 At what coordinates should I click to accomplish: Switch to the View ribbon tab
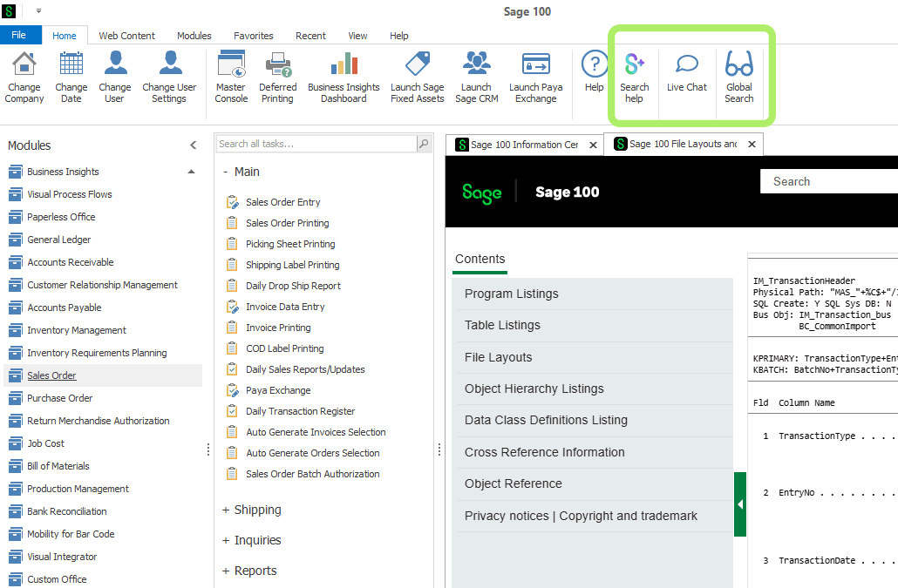357,36
